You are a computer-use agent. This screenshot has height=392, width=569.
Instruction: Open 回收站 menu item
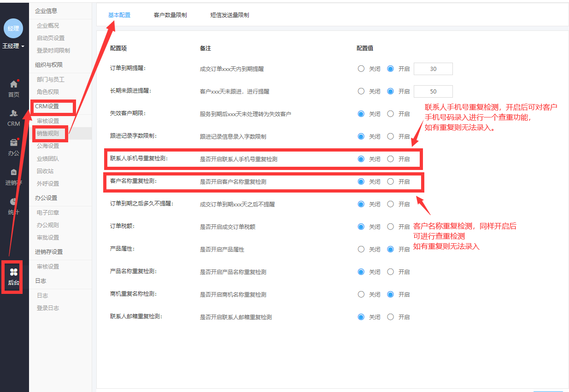[45, 171]
